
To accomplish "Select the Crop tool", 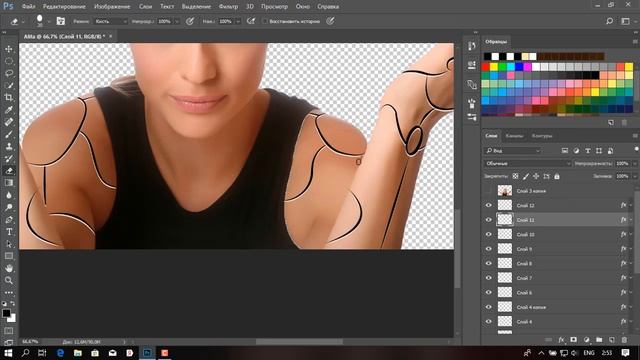I will 9,98.
